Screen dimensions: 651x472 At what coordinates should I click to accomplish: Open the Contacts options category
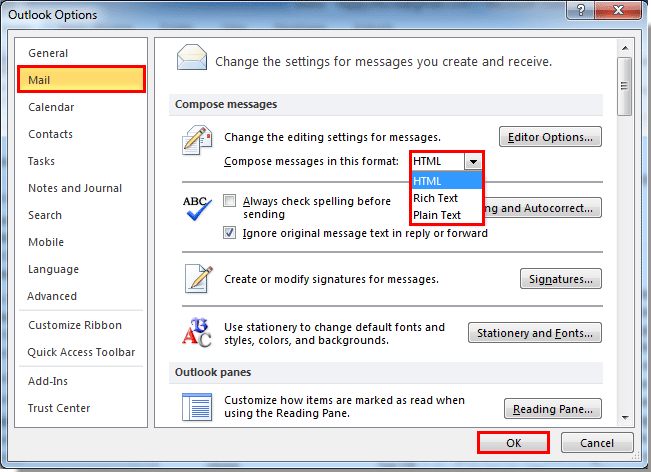coord(81,134)
